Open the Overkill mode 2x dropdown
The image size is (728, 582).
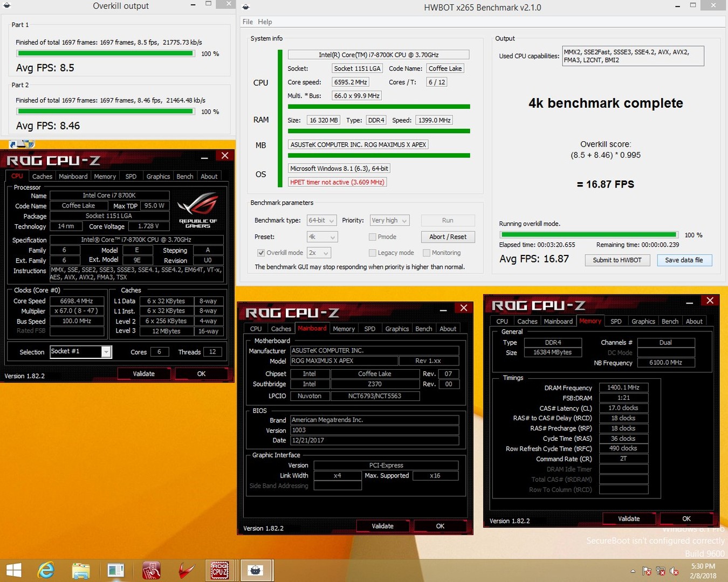[x=319, y=253]
